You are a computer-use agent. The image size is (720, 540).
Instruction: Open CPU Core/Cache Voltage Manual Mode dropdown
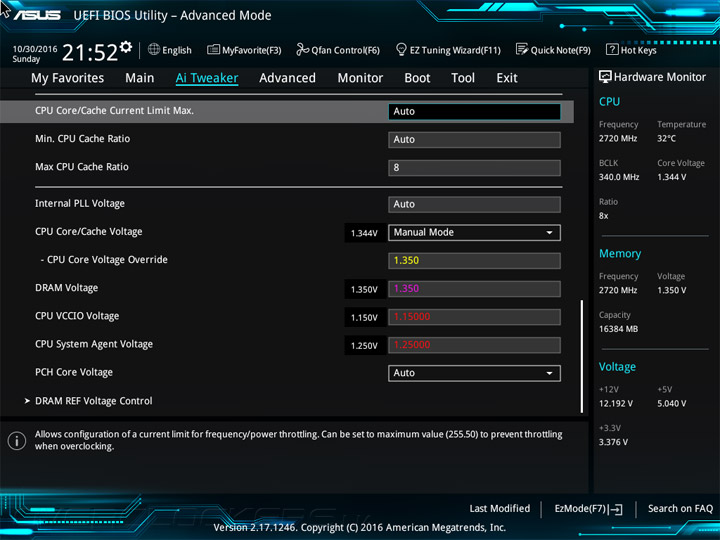(x=474, y=232)
